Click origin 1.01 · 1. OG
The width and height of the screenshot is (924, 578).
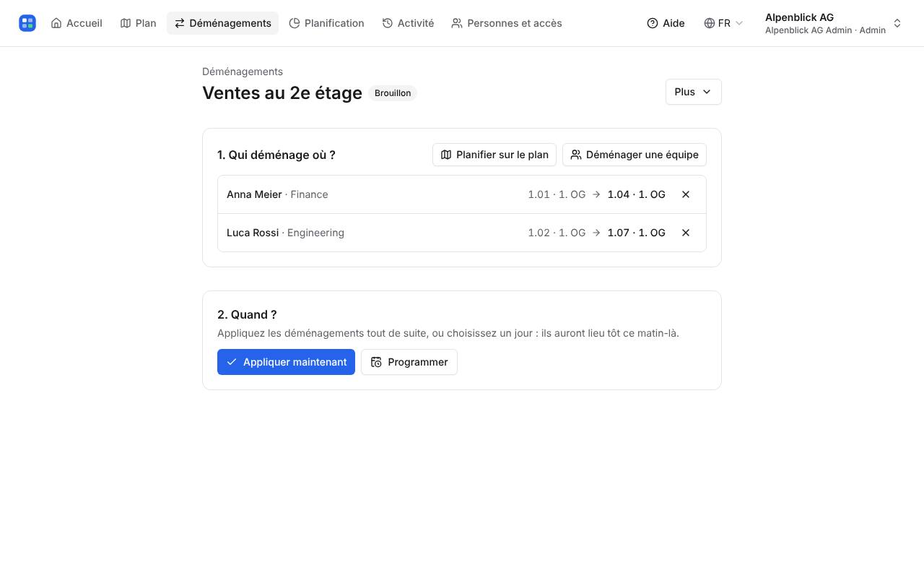pyautogui.click(x=557, y=194)
